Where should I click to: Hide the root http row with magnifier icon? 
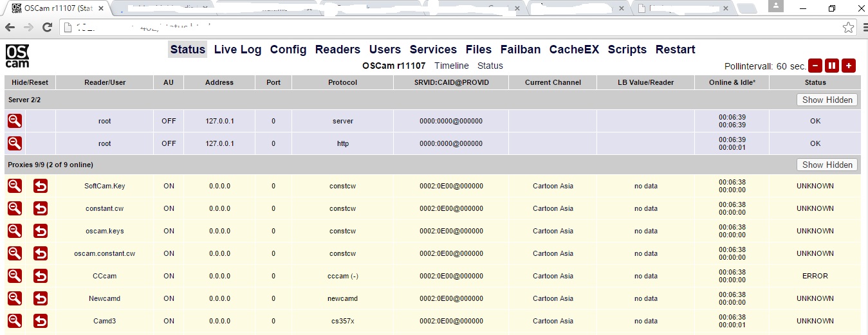(x=15, y=143)
